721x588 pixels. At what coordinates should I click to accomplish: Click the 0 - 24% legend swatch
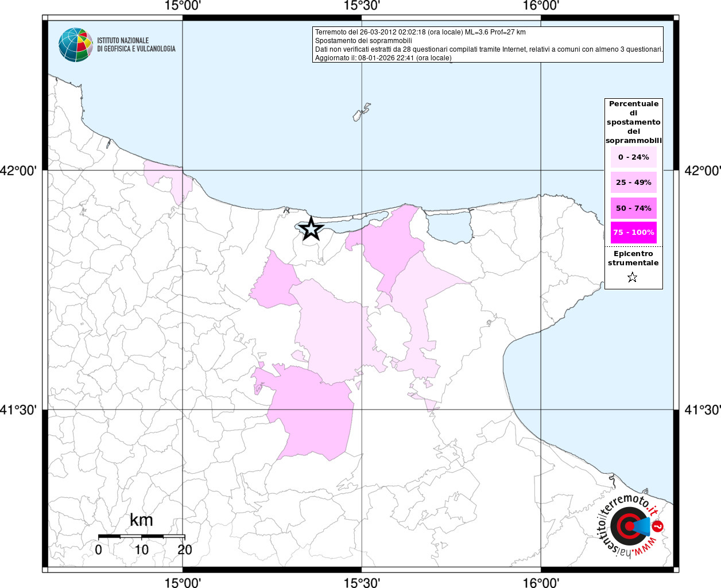[634, 157]
